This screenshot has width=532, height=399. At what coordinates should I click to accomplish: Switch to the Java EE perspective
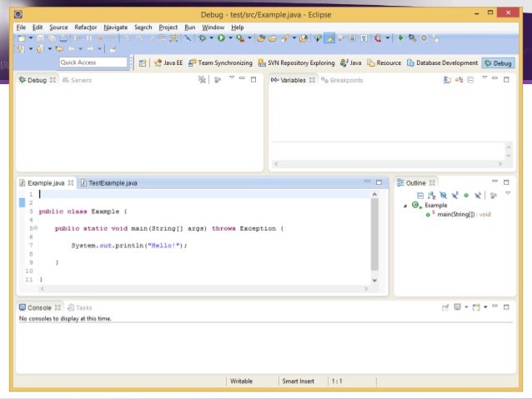(168, 62)
